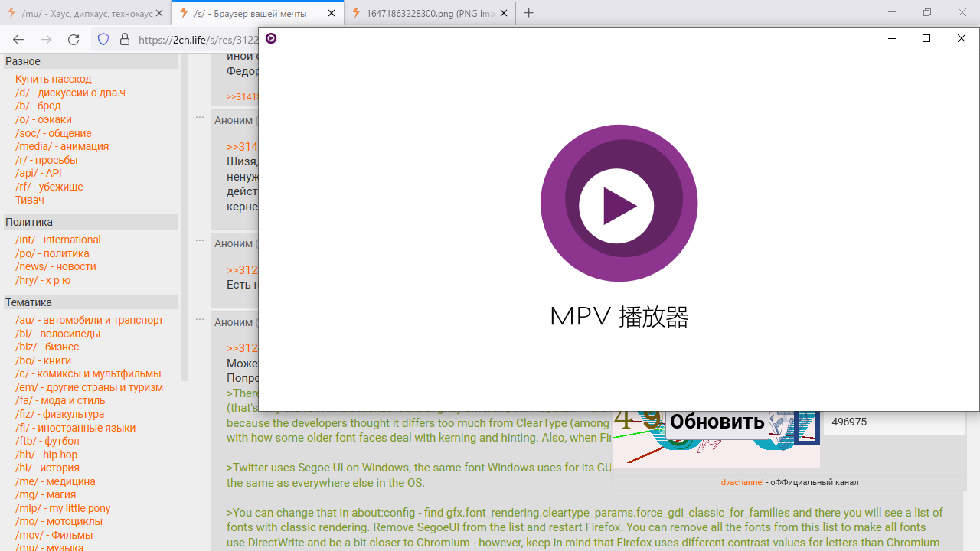Click the Тематика section header
This screenshot has height=551, width=980.
90,302
